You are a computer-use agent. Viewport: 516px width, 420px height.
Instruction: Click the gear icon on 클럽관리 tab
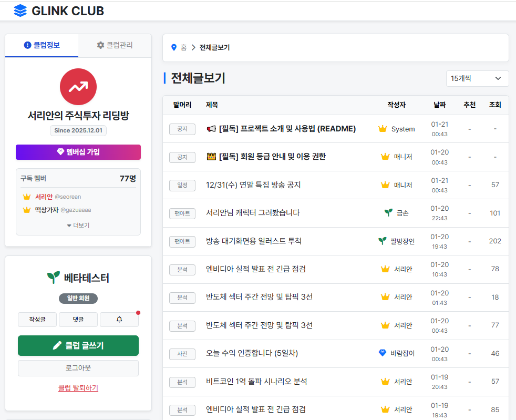[100, 45]
